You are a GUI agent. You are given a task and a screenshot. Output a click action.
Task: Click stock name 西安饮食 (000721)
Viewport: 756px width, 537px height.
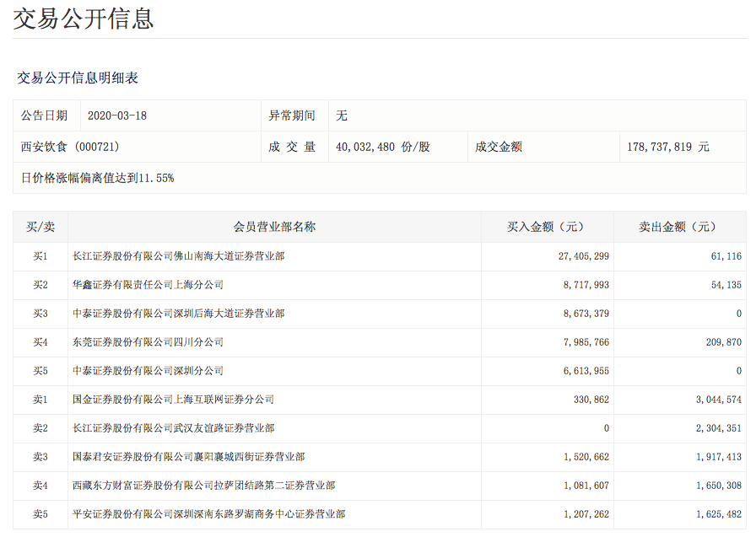pyautogui.click(x=70, y=147)
